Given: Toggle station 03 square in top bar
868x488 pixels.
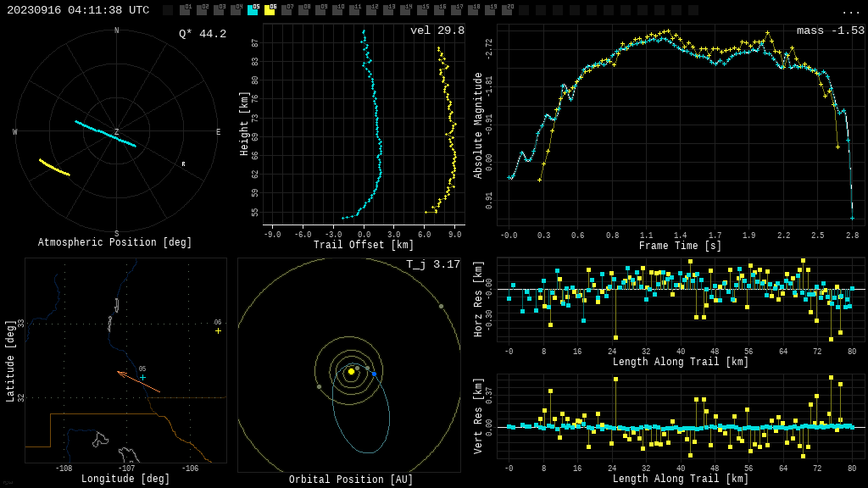Looking at the screenshot, I should 219,10.
